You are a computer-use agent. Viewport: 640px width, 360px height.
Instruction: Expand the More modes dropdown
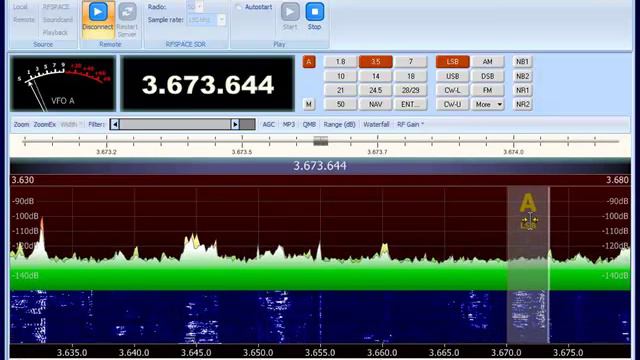[487, 104]
